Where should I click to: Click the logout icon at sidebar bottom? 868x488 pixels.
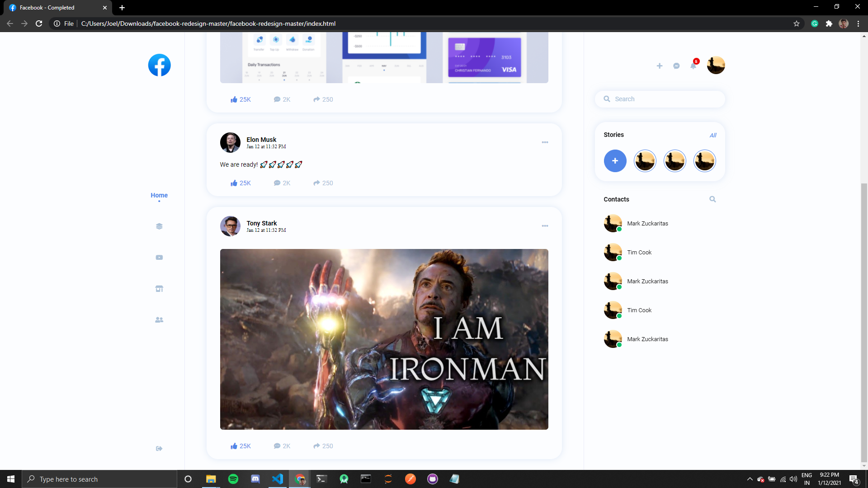tap(159, 449)
